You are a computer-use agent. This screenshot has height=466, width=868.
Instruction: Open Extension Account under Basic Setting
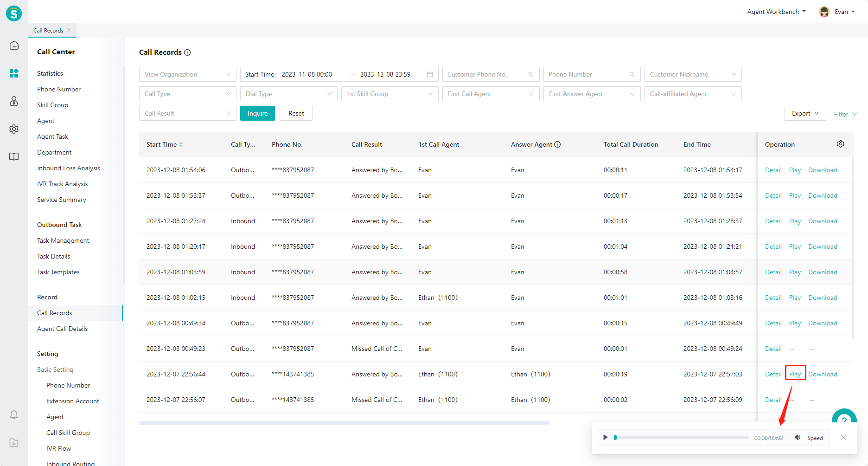(x=73, y=401)
